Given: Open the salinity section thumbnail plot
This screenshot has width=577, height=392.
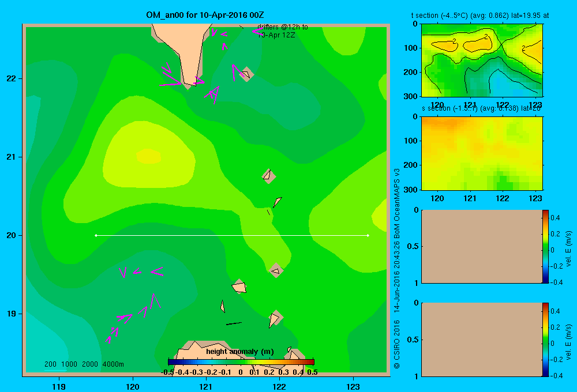Looking at the screenshot, I should point(482,153).
